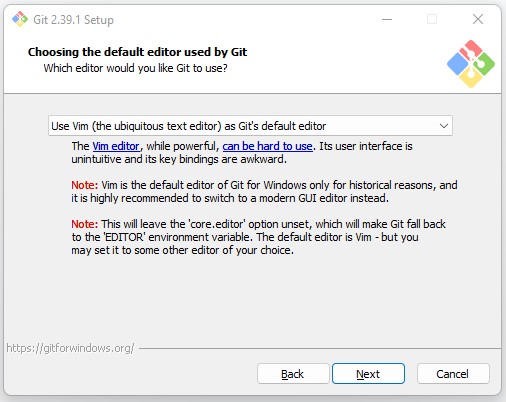The width and height of the screenshot is (506, 402).
Task: Proceed with the Next button
Action: pos(368,374)
